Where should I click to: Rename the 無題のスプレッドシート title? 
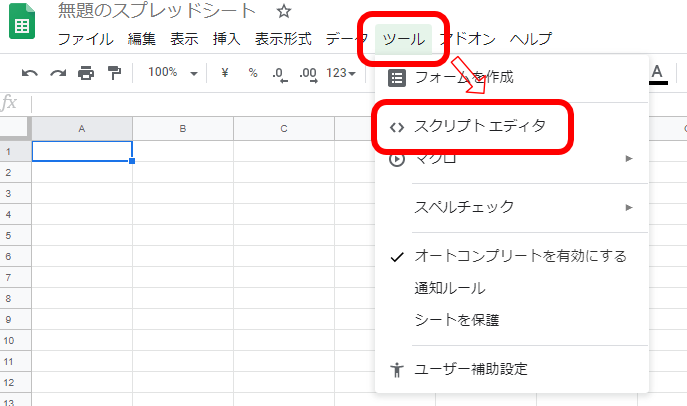[156, 11]
